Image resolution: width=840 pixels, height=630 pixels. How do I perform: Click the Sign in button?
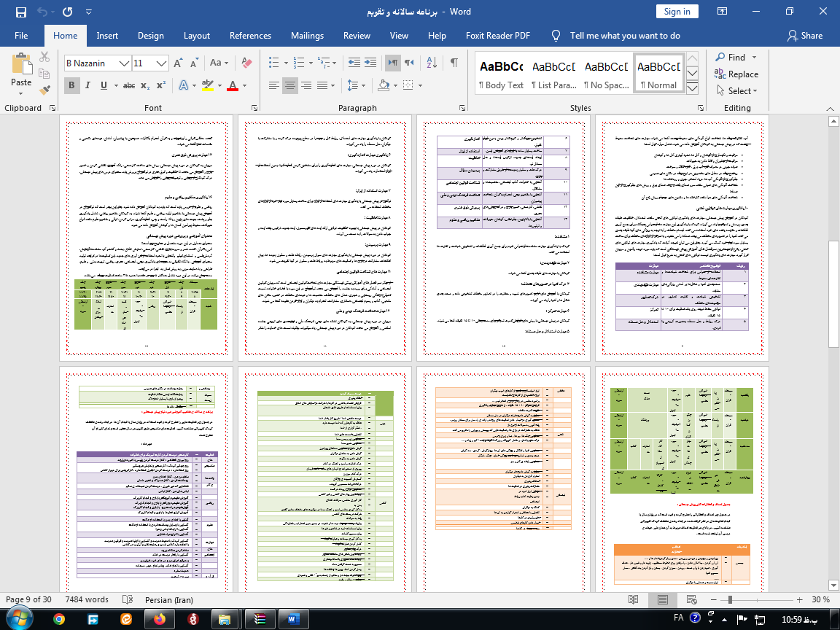pos(677,11)
